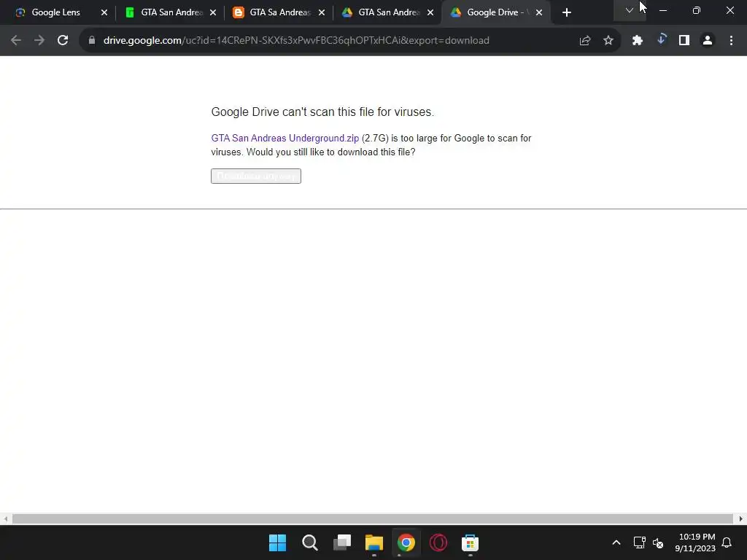Click the address bar URL
This screenshot has width=747, height=560.
296,41
